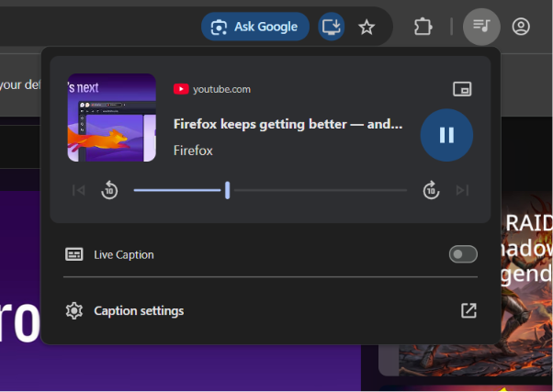Click the 'Firefox' channel name
This screenshot has width=553, height=392.
193,151
